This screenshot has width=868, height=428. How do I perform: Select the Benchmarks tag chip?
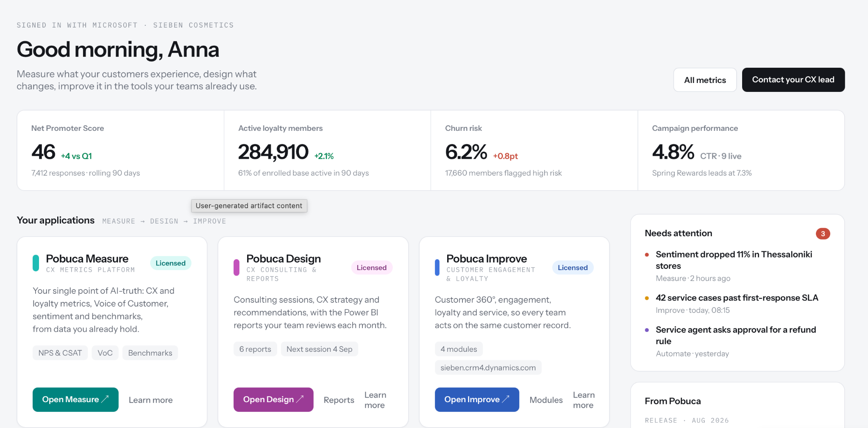tap(150, 353)
